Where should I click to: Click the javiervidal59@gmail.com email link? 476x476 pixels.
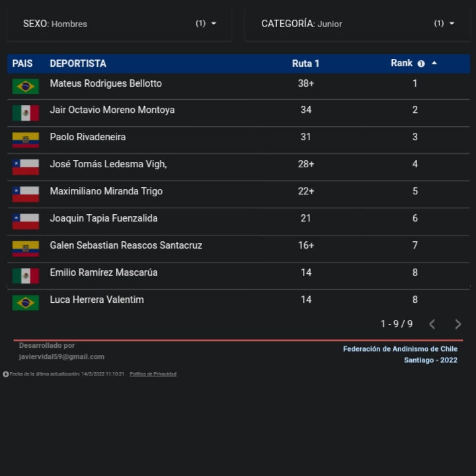pos(61,357)
